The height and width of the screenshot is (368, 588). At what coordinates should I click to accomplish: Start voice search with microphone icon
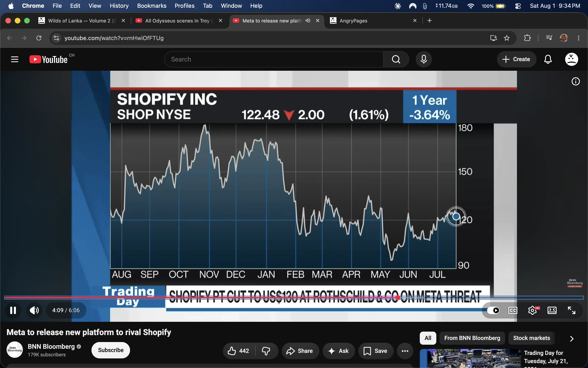[x=424, y=59]
